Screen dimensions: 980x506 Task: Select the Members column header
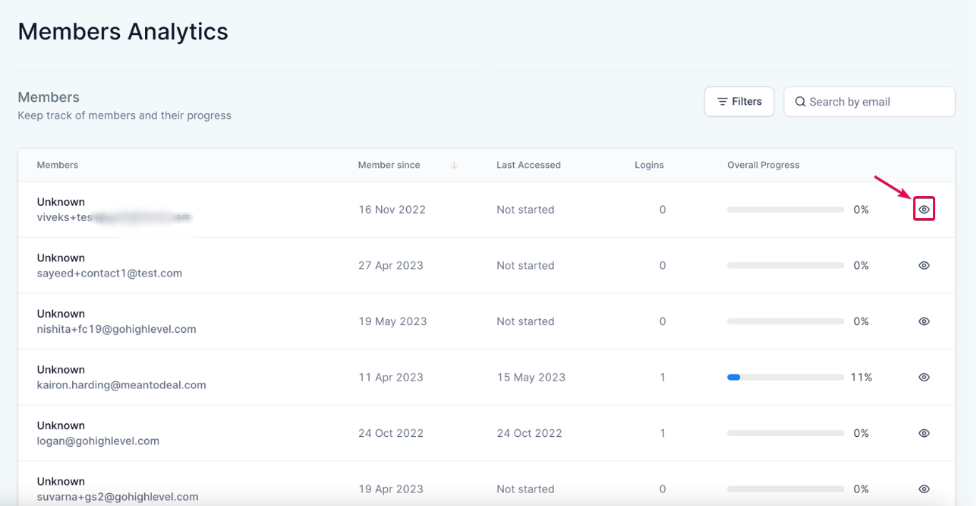(58, 165)
